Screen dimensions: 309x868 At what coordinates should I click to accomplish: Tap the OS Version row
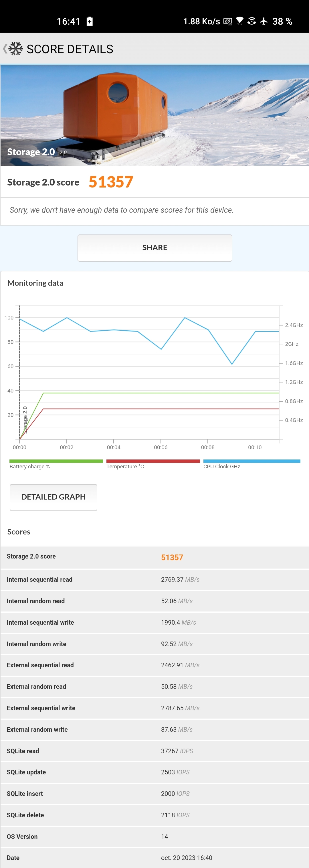point(154,836)
